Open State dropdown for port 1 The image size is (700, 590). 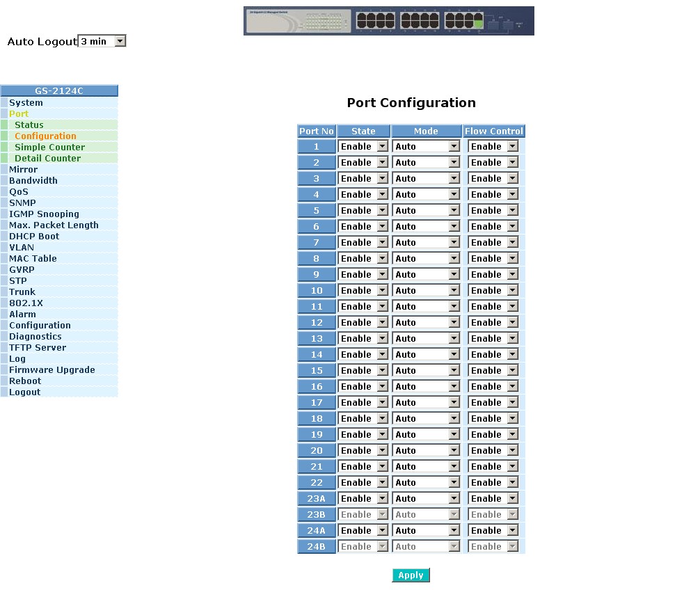coord(363,146)
